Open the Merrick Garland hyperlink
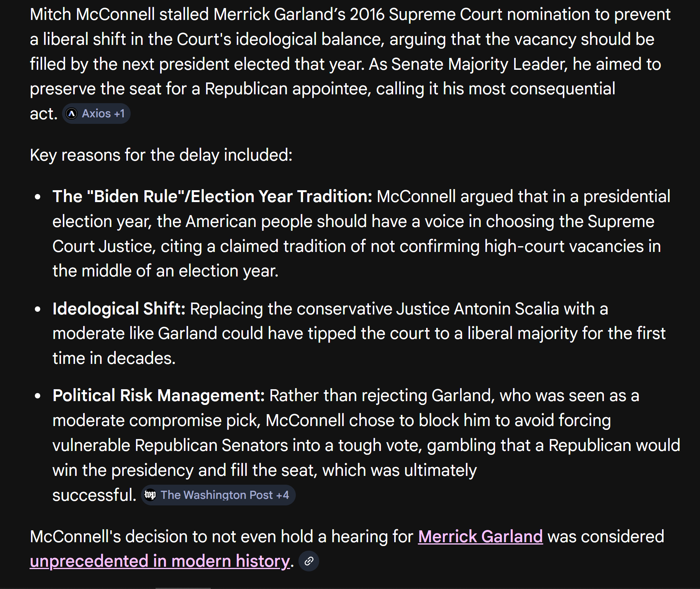 (x=480, y=536)
